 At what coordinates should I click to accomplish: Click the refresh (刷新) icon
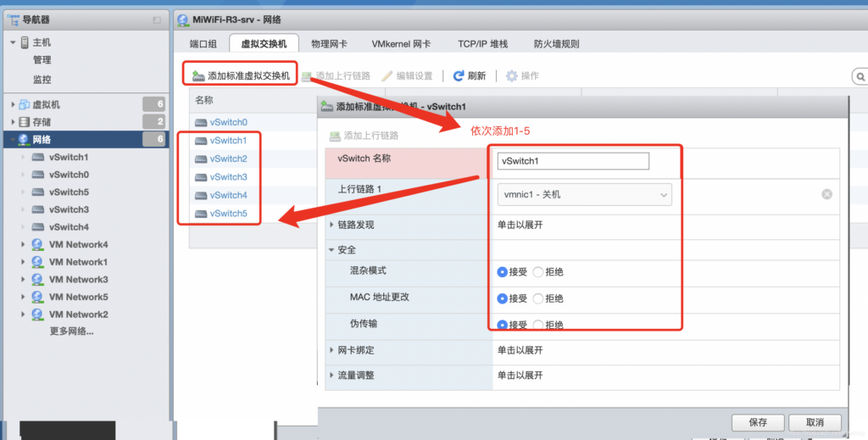pos(459,76)
